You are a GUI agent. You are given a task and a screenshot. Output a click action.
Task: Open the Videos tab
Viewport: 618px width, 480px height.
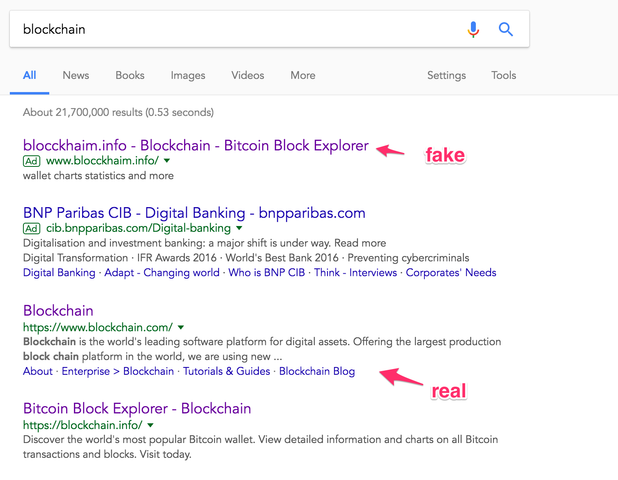248,75
